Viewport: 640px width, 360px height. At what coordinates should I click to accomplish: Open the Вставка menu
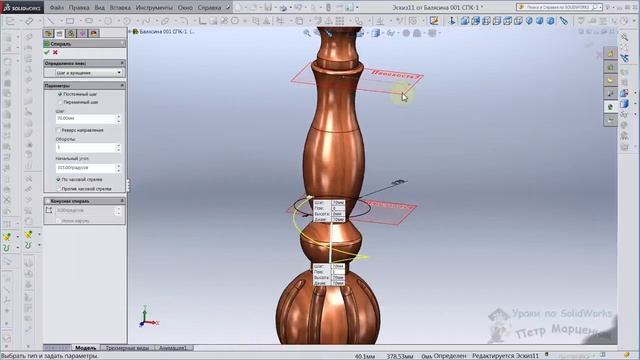(120, 8)
